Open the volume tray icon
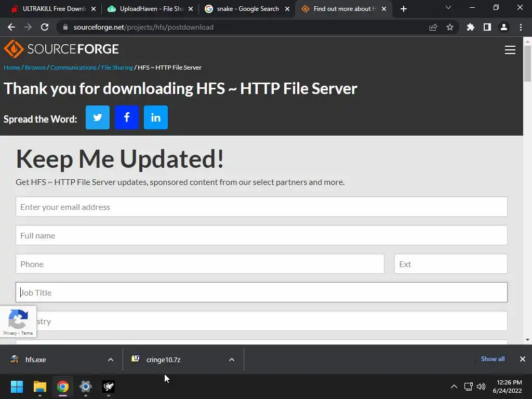The image size is (532, 399). (481, 387)
